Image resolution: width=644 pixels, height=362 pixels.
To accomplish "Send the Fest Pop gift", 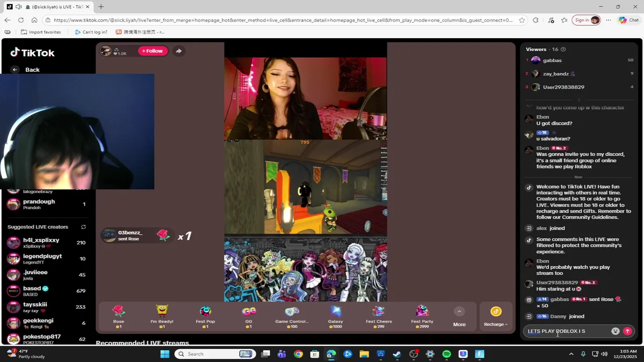I will (205, 316).
